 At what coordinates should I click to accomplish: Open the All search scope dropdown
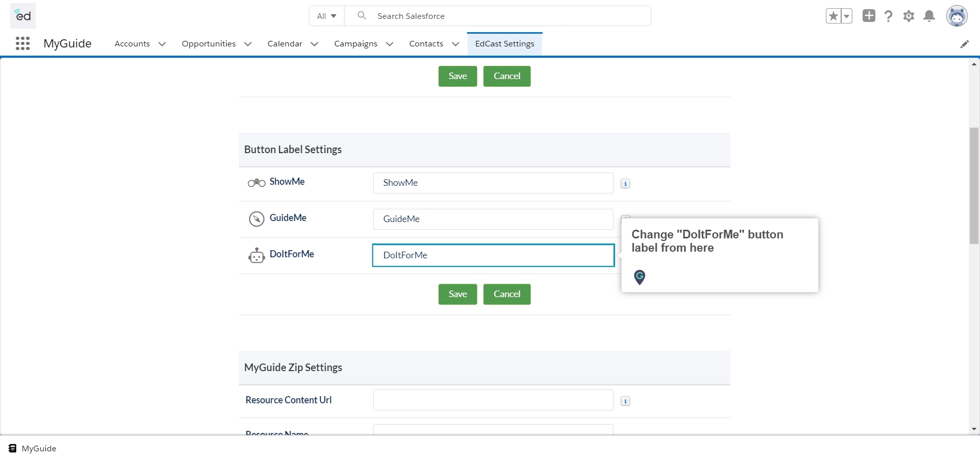pos(327,16)
